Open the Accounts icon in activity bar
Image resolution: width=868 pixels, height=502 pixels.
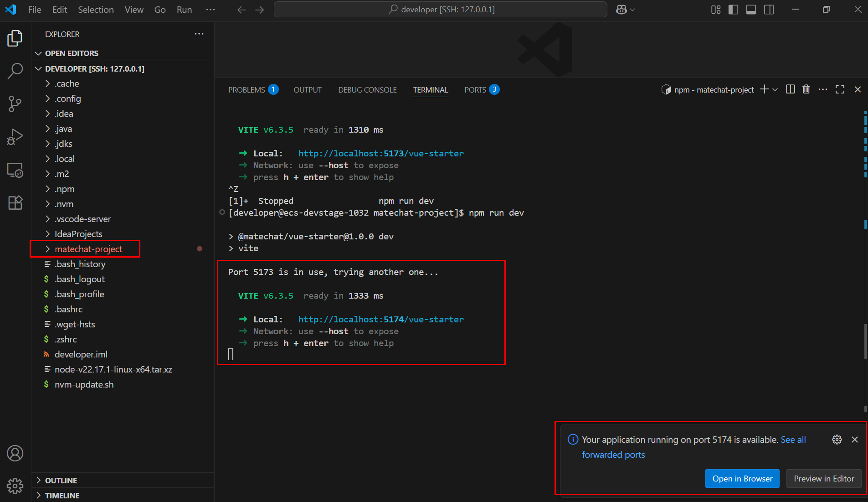(15, 453)
